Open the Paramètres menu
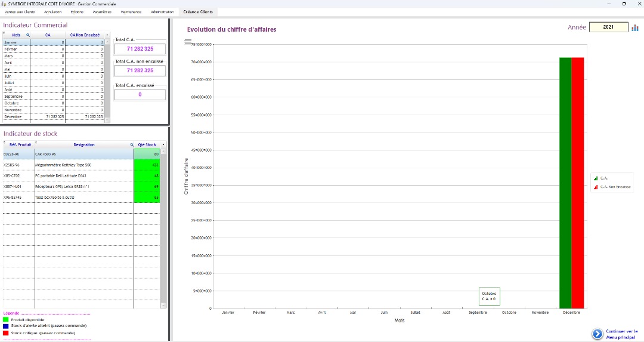The image size is (644, 342). pyautogui.click(x=102, y=12)
